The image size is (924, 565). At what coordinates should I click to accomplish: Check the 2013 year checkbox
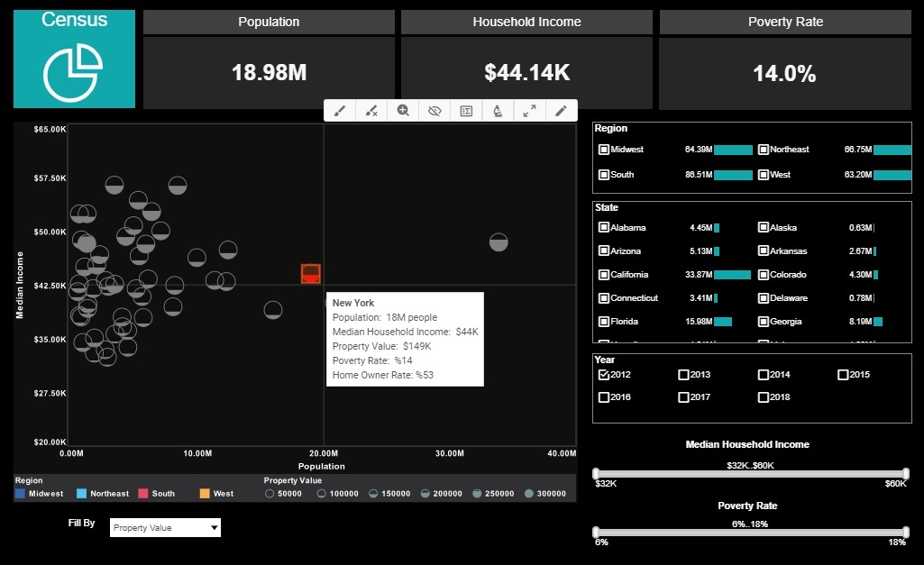683,375
